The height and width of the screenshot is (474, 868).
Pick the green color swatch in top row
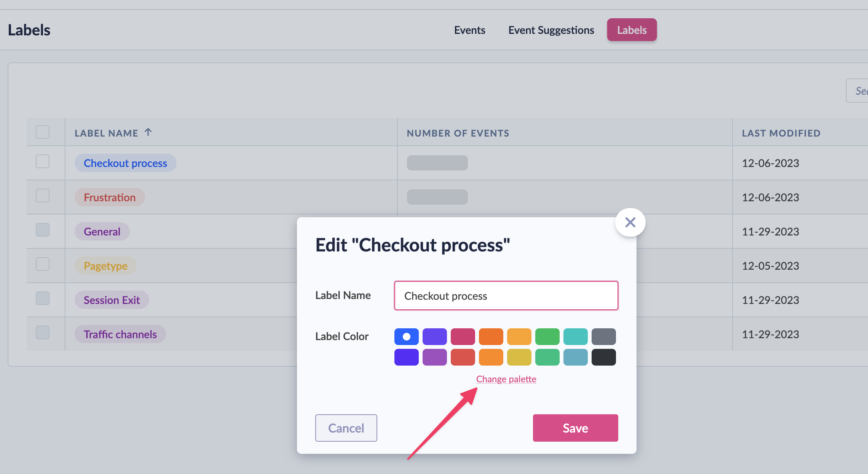tap(547, 336)
